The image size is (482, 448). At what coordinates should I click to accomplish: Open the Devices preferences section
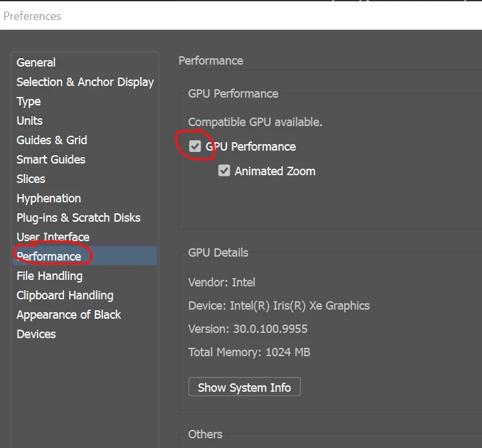click(36, 334)
